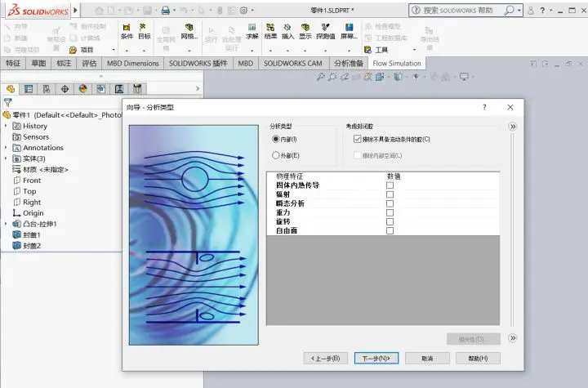Click the 取消 (cancel) button
This screenshot has height=388, width=588.
point(427,359)
